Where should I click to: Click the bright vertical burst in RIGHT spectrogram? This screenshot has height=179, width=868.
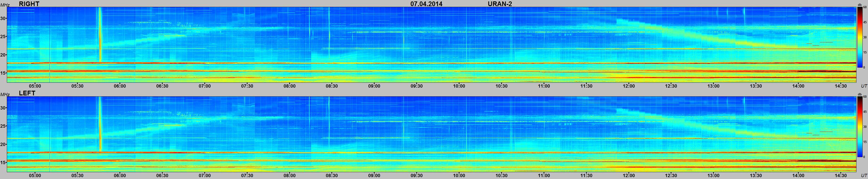click(100, 35)
